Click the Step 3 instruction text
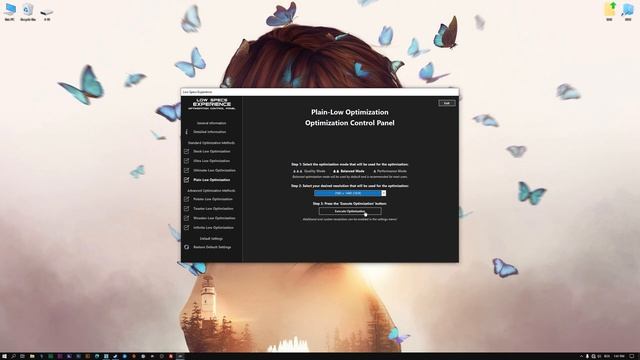The image size is (640, 360). pyautogui.click(x=350, y=203)
